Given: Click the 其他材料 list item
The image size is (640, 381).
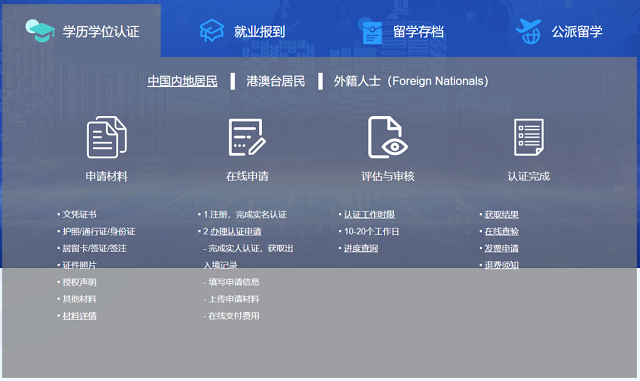Looking at the screenshot, I should [x=79, y=299].
